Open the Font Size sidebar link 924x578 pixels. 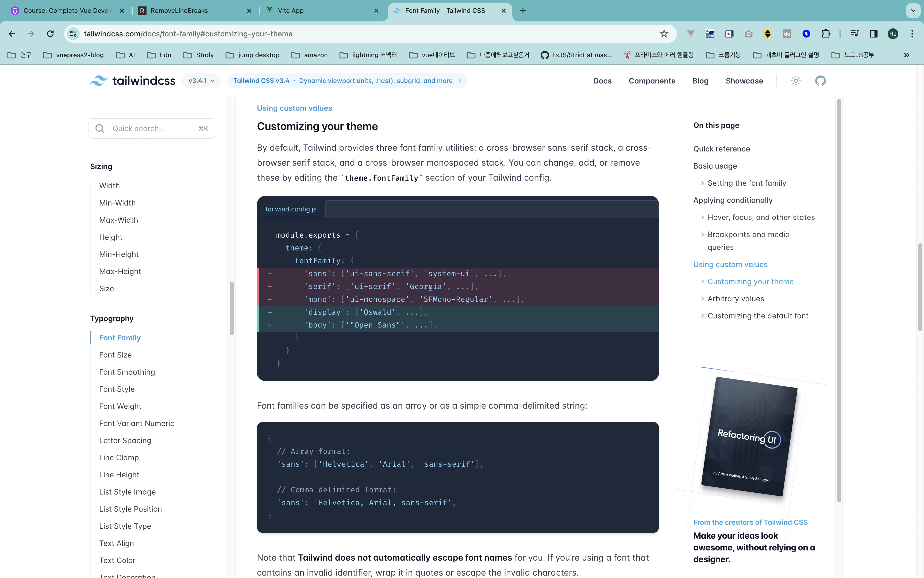(x=115, y=355)
